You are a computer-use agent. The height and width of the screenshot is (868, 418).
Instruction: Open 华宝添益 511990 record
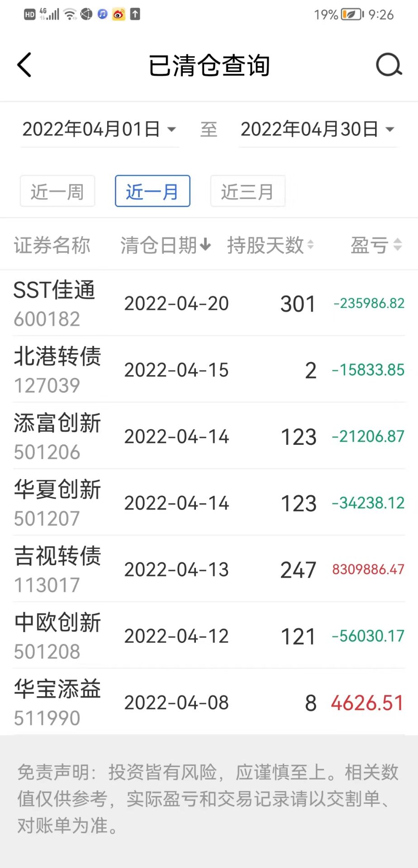pyautogui.click(x=209, y=703)
